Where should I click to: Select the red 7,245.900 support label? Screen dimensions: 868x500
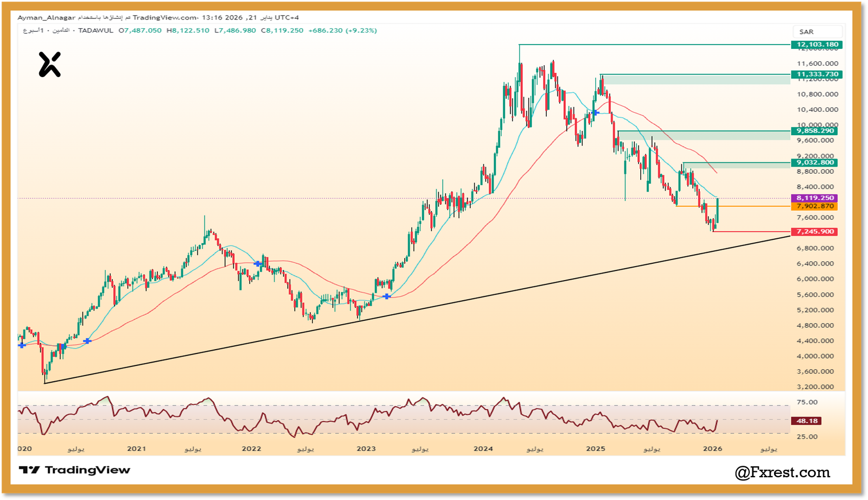click(x=815, y=232)
